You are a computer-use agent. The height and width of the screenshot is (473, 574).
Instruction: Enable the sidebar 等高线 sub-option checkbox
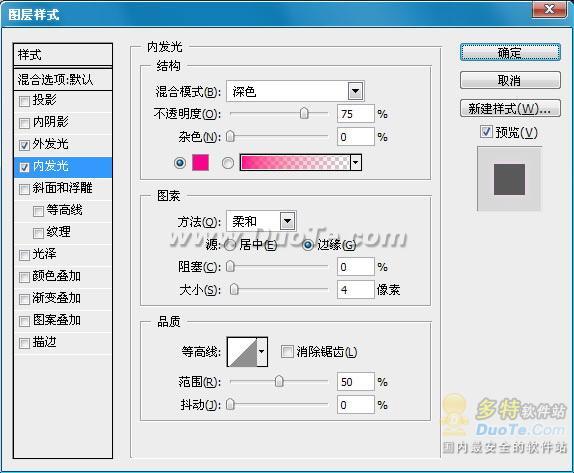pos(38,211)
